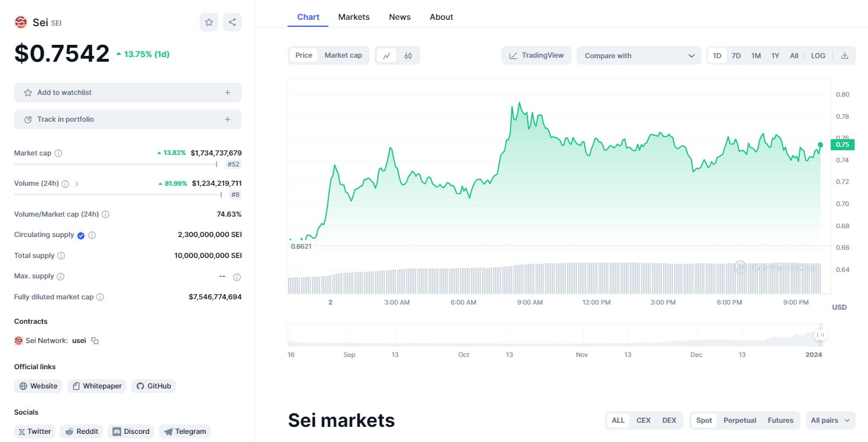Select the Market cap chart toggle
Viewport: 868px width, 442px height.
point(343,55)
